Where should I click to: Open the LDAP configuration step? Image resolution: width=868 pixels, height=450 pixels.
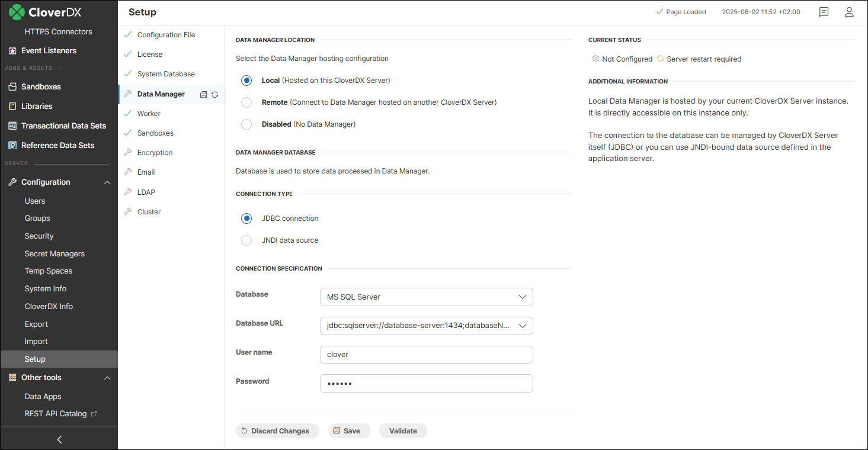[x=149, y=192]
